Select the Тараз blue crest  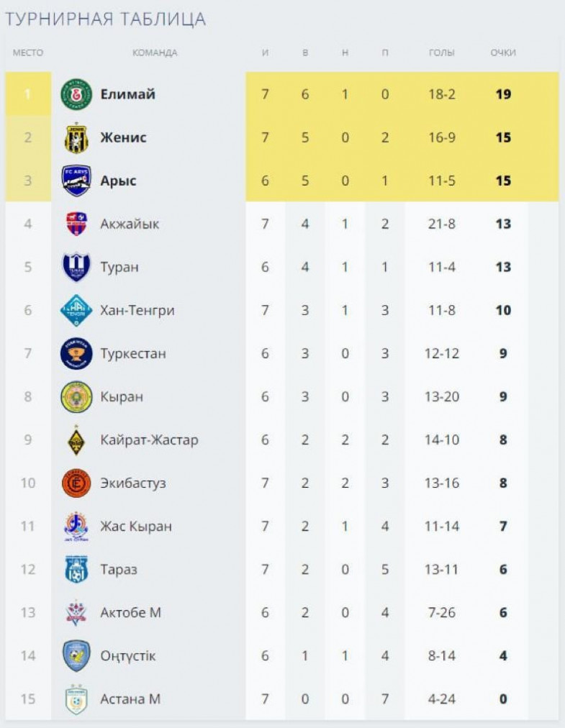76,569
